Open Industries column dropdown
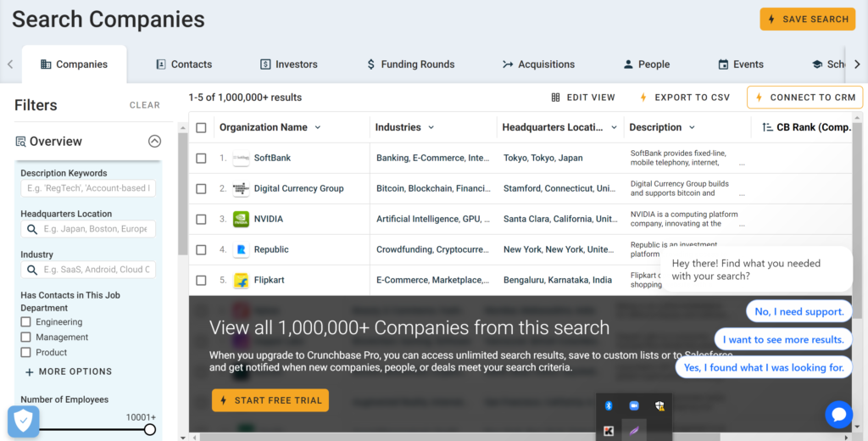Image resolution: width=868 pixels, height=441 pixels. coord(431,127)
